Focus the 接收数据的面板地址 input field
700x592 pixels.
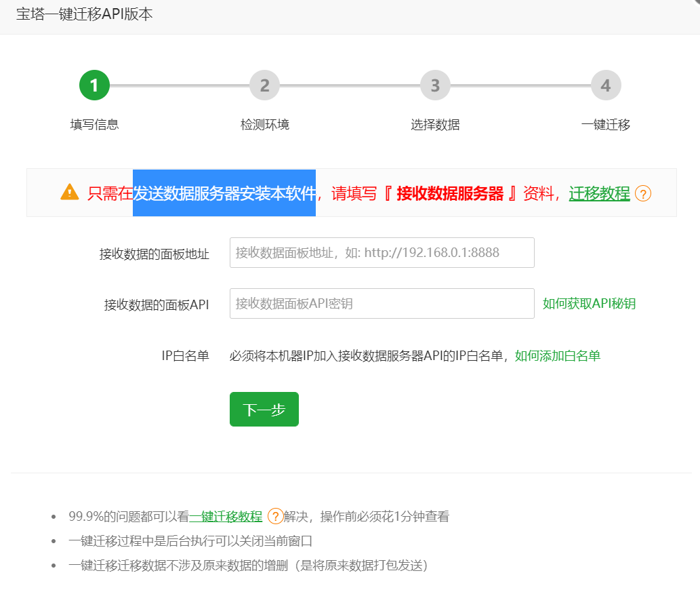point(382,252)
